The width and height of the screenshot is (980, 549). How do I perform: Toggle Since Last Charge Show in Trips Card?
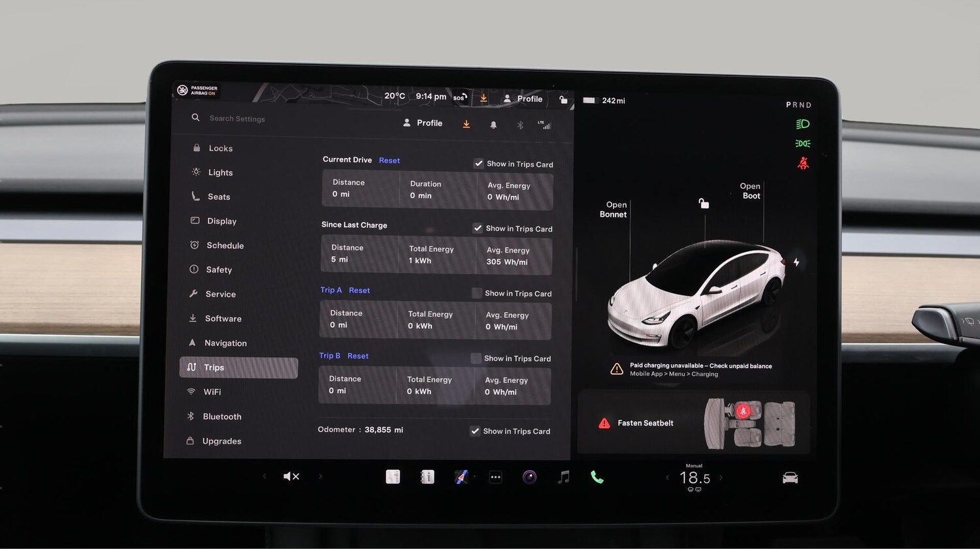click(478, 228)
